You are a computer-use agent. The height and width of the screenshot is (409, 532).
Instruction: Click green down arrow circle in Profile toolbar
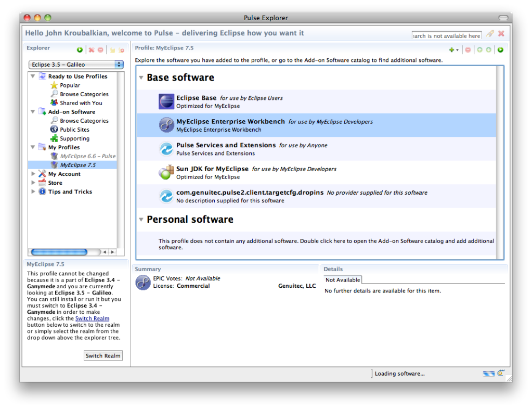point(488,50)
